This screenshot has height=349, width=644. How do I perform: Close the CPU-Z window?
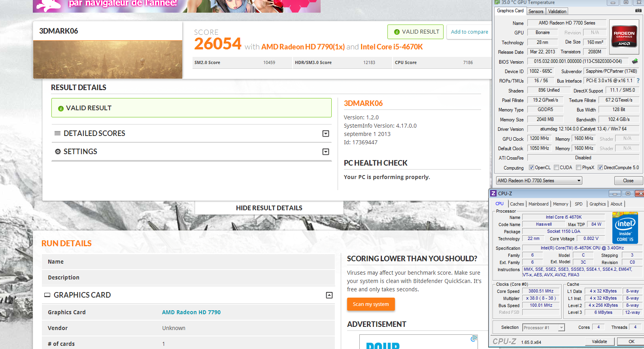pos(640,193)
